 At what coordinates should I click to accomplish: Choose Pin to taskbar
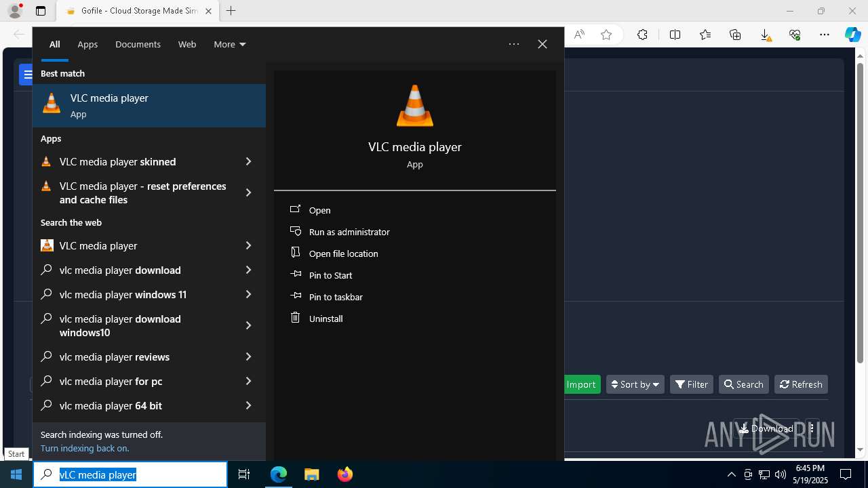point(415,297)
